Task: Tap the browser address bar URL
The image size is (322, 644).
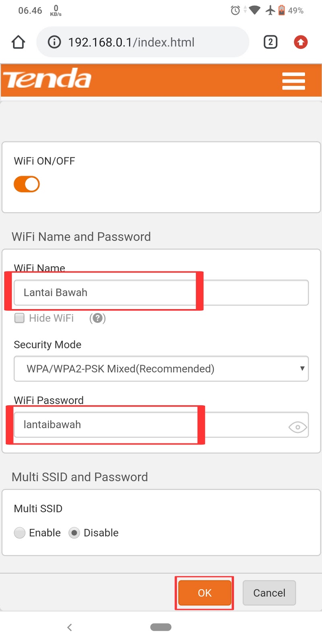Action: pos(131,42)
